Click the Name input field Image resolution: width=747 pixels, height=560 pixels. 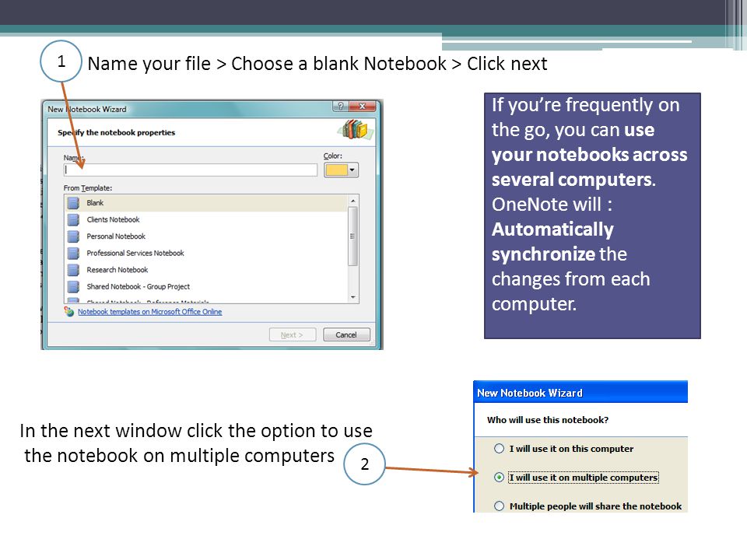(190, 170)
